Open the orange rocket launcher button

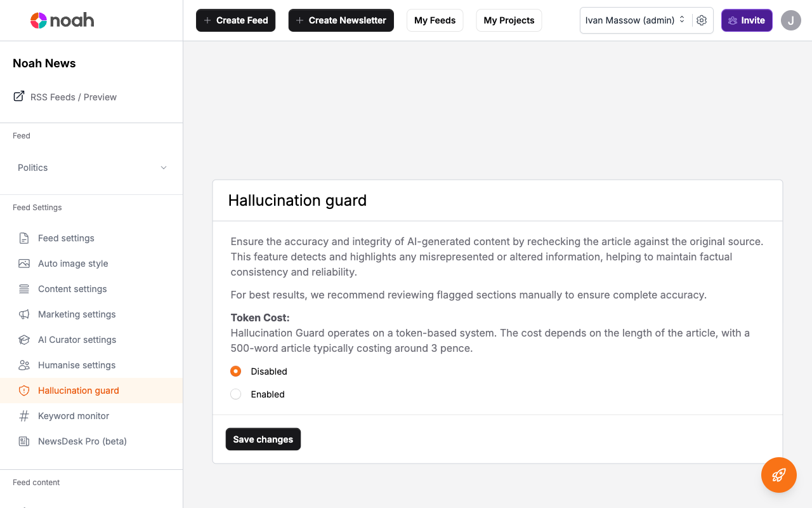[x=778, y=475]
